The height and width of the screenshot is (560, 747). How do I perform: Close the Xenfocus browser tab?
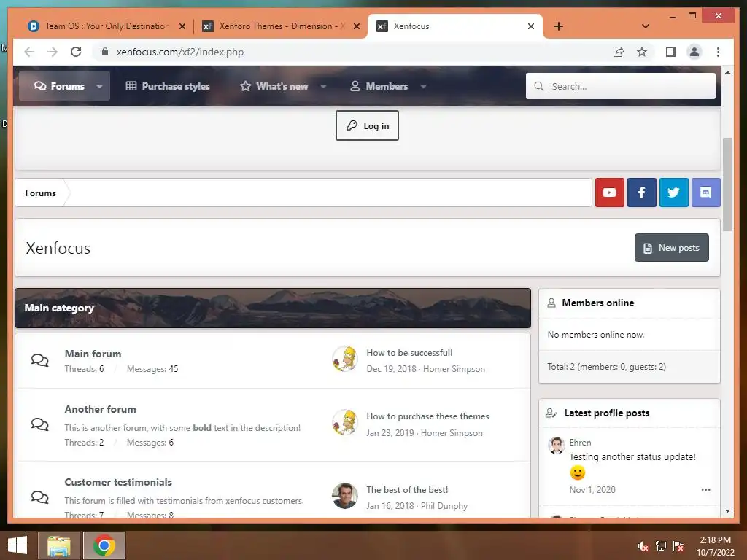click(531, 26)
